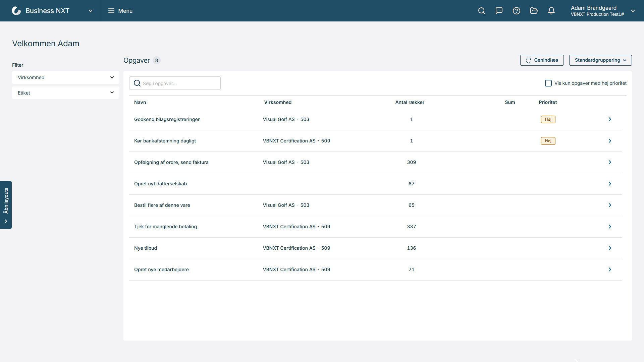Open Standardgruppering dropdown

tap(600, 60)
